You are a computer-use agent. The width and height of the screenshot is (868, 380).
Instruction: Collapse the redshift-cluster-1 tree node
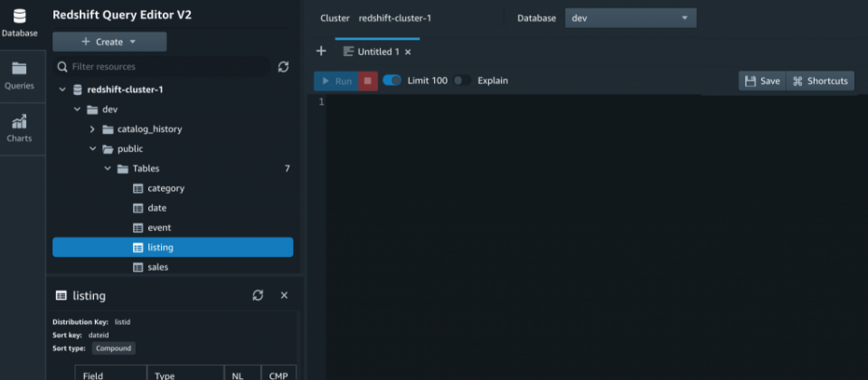pyautogui.click(x=62, y=90)
